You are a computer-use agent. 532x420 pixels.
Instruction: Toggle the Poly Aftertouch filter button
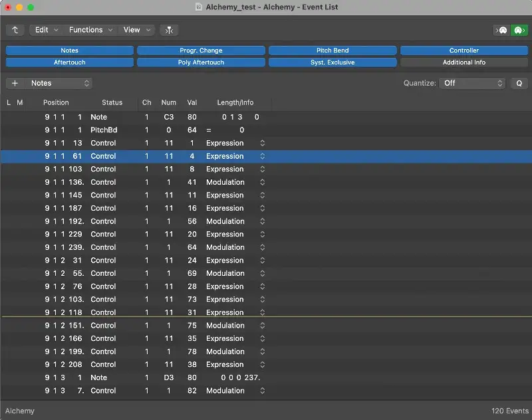click(x=201, y=62)
